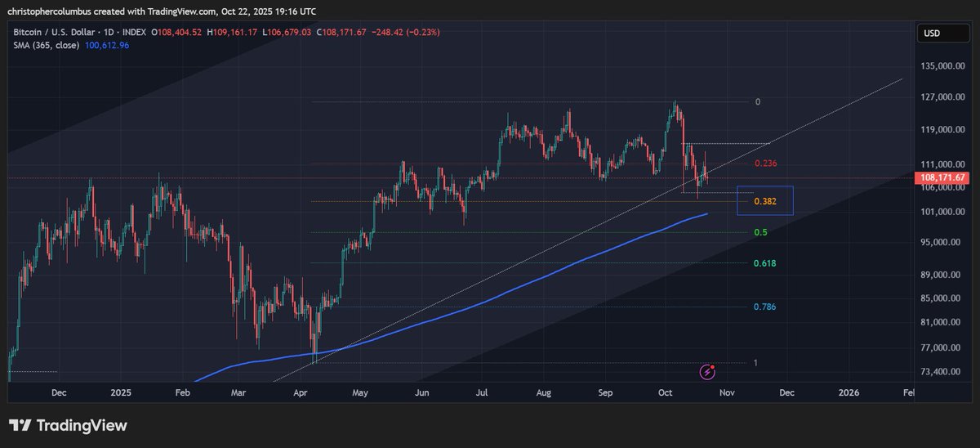Click the Fibonacci 0 level label
The image size is (980, 448).
pyautogui.click(x=758, y=102)
